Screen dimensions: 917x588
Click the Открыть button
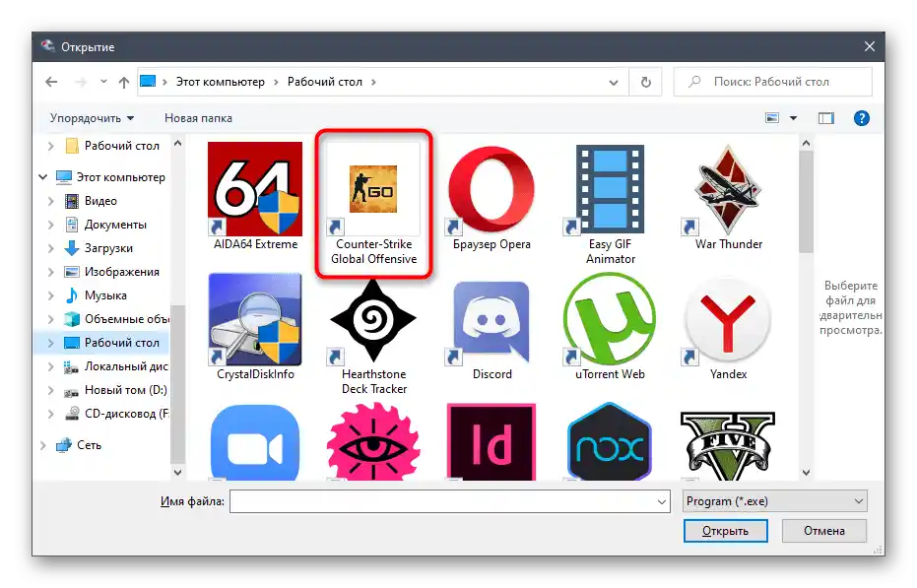click(725, 531)
